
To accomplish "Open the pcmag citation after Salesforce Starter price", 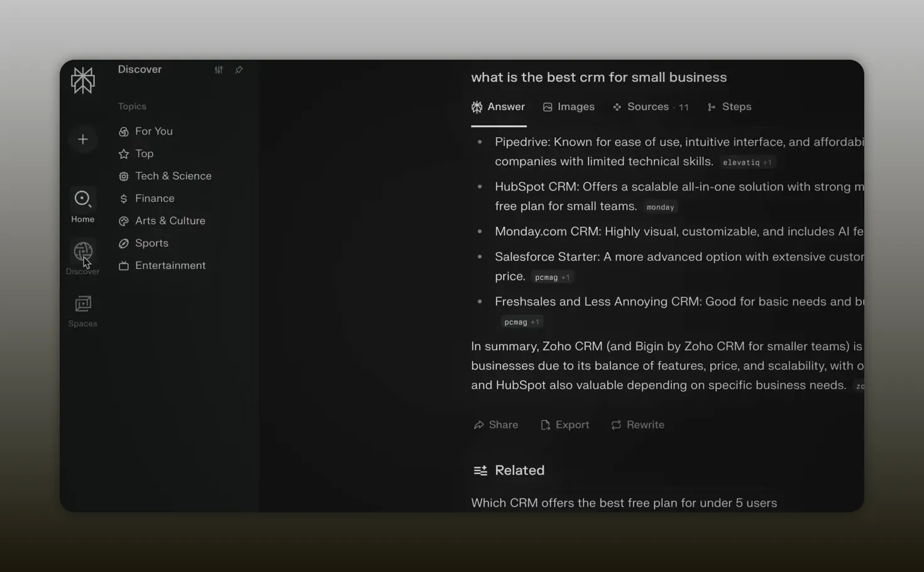I will coord(552,277).
